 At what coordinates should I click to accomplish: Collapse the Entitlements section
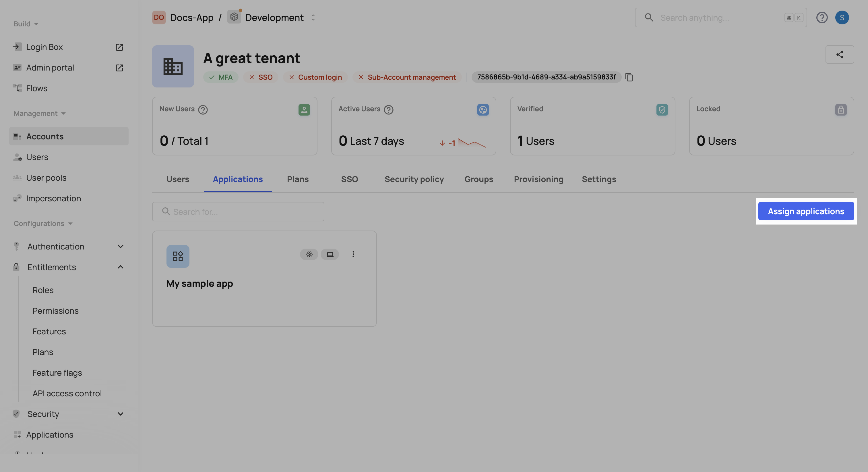(x=120, y=267)
